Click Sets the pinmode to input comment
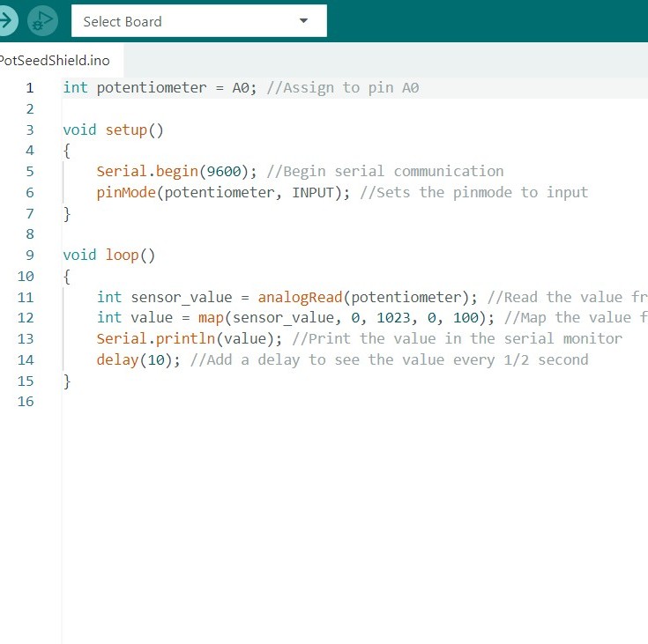Image resolution: width=648 pixels, height=644 pixels. click(474, 193)
